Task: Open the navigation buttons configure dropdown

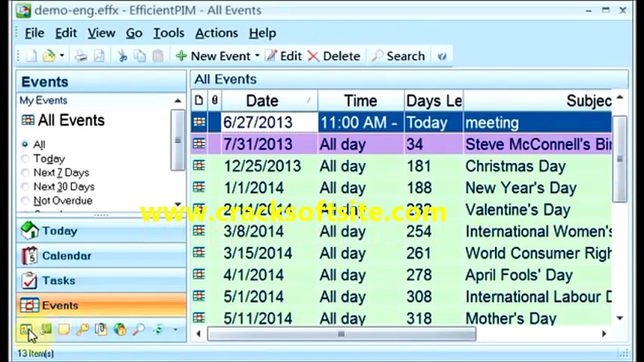Action: 175,330
